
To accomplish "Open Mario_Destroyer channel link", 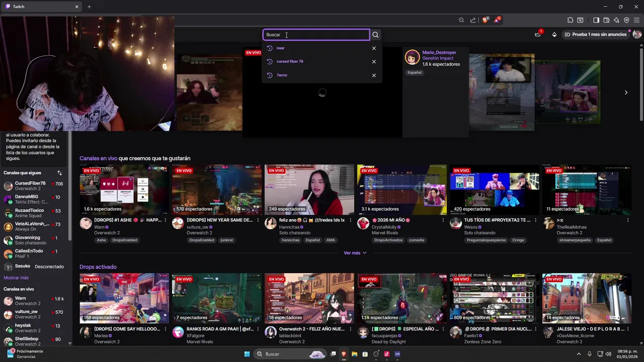I will coord(439,52).
